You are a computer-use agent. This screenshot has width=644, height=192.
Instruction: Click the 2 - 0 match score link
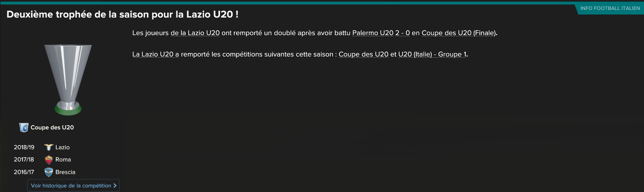403,33
